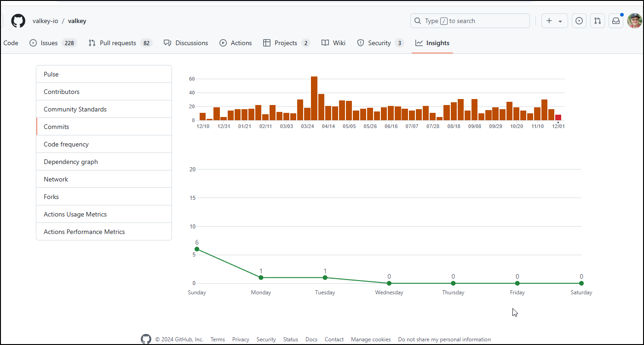Click the Security shield icon
Screen dimensions: 644x345
361,43
